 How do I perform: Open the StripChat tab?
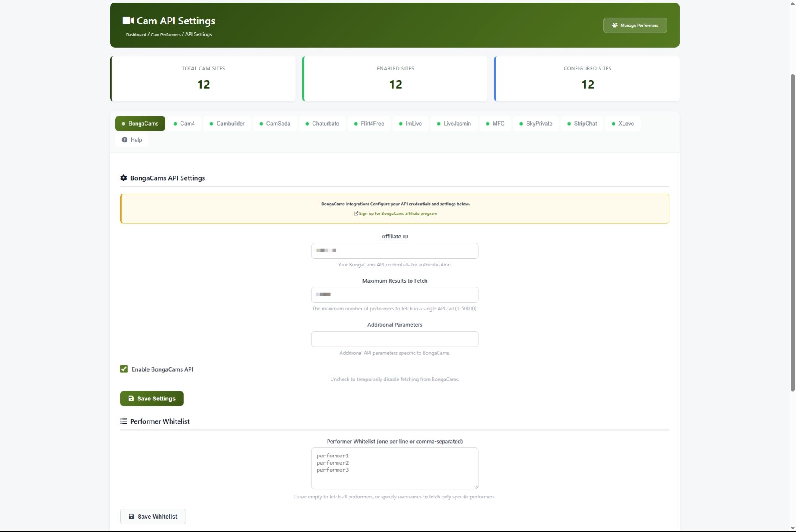point(582,124)
